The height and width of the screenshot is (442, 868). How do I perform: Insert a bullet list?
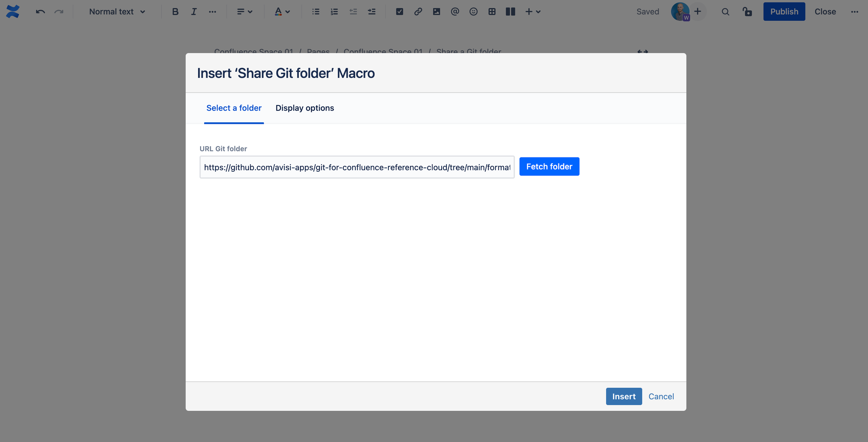316,12
